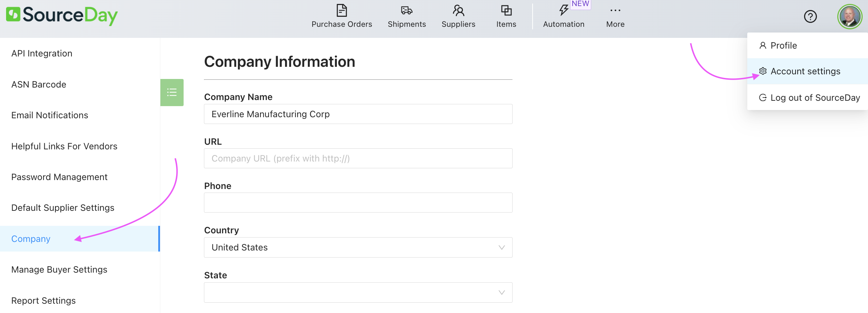Open API Integration settings
This screenshot has width=868, height=313.
tap(42, 53)
